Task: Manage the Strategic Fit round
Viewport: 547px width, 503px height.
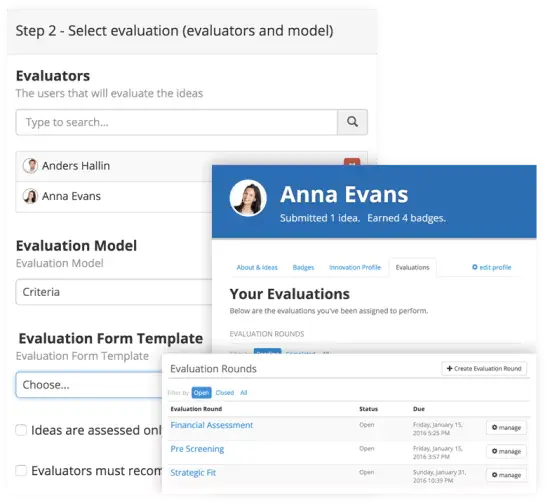Action: 506,475
